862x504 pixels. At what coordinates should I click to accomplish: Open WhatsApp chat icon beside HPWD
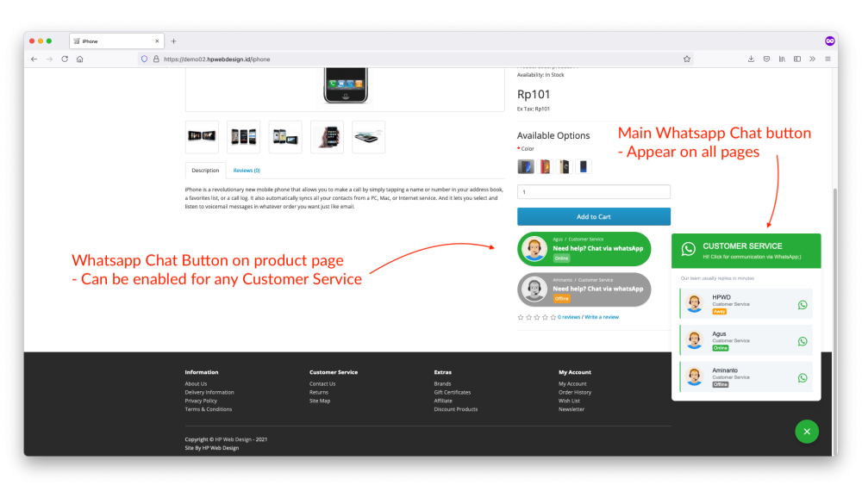(803, 304)
